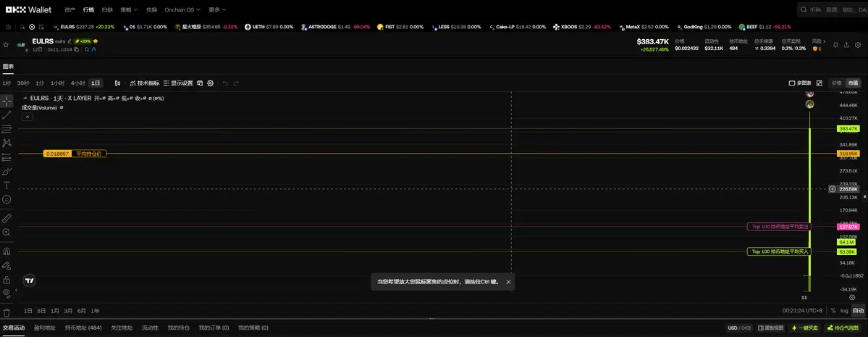The image size is (868, 337).
Task: Select the 4小时 timeframe
Action: [77, 83]
